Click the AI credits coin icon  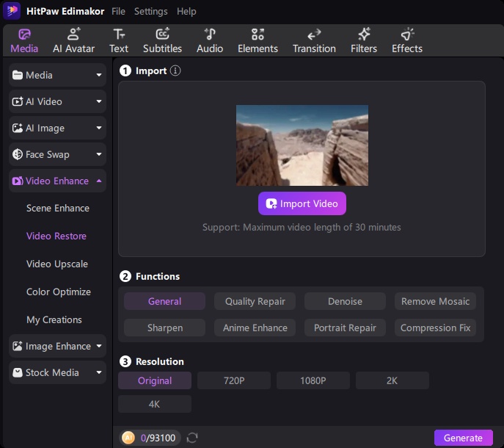point(128,438)
